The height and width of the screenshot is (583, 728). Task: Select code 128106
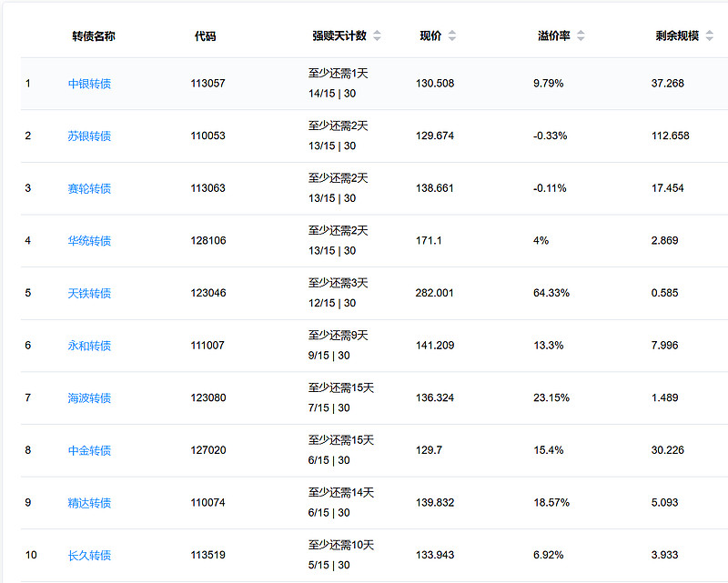208,241
